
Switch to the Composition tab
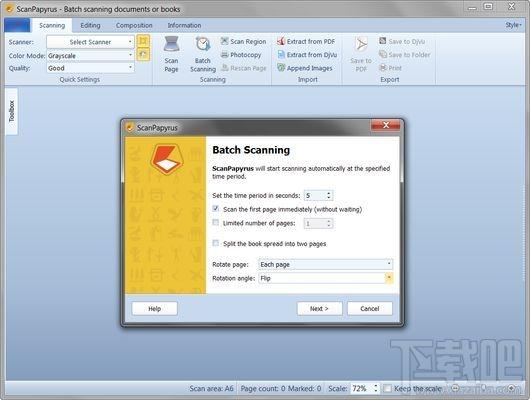pos(134,25)
